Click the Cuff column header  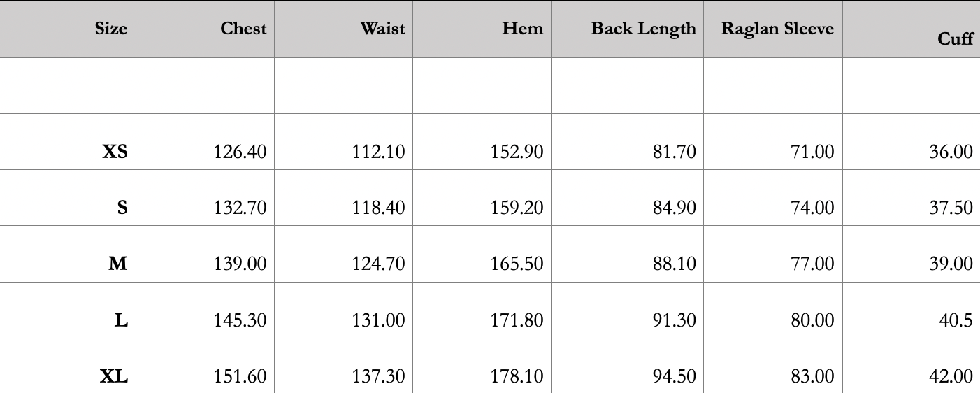click(x=955, y=38)
